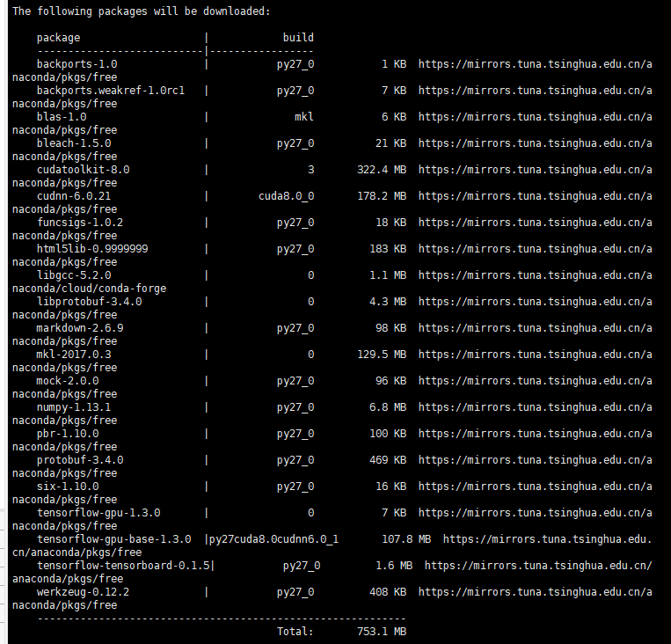Select the py27cuda8.0cudnn6.0_1 build string
Viewport: 671px width, 644px height.
click(x=274, y=539)
